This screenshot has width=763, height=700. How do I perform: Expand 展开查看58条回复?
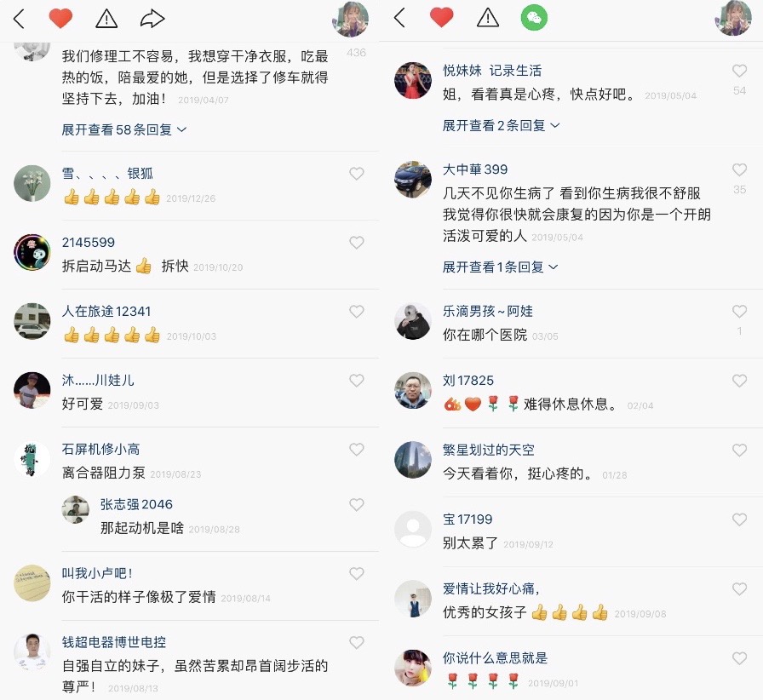point(124,129)
